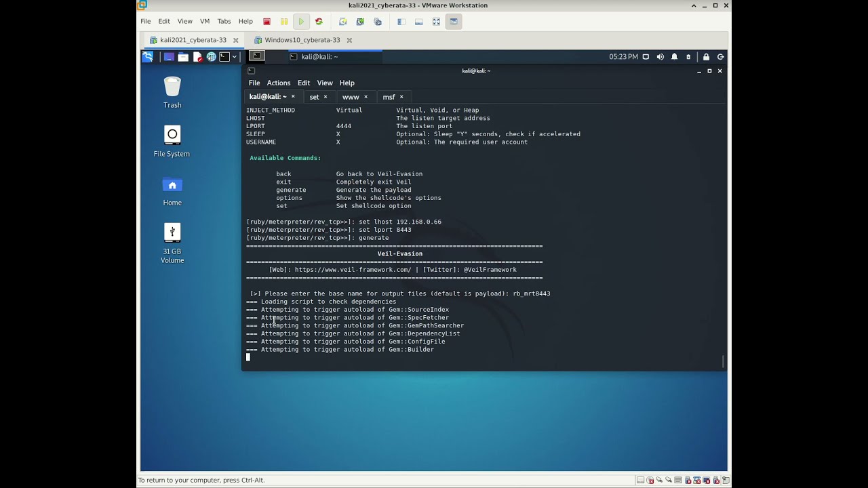Click the revert to snapshot icon
Image resolution: width=868 pixels, height=488 pixels.
click(x=360, y=22)
